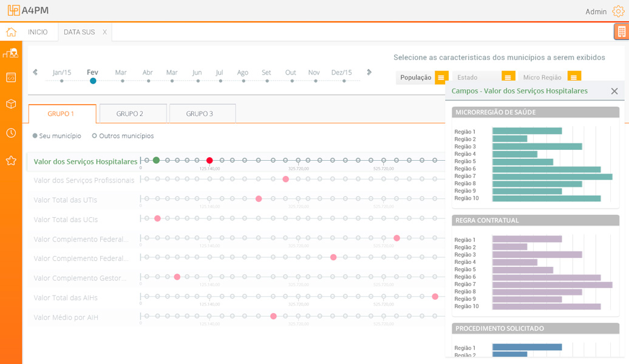Viewport: 629px width, 364px height.
Task: Select Mar on the month timeline
Action: 121,73
